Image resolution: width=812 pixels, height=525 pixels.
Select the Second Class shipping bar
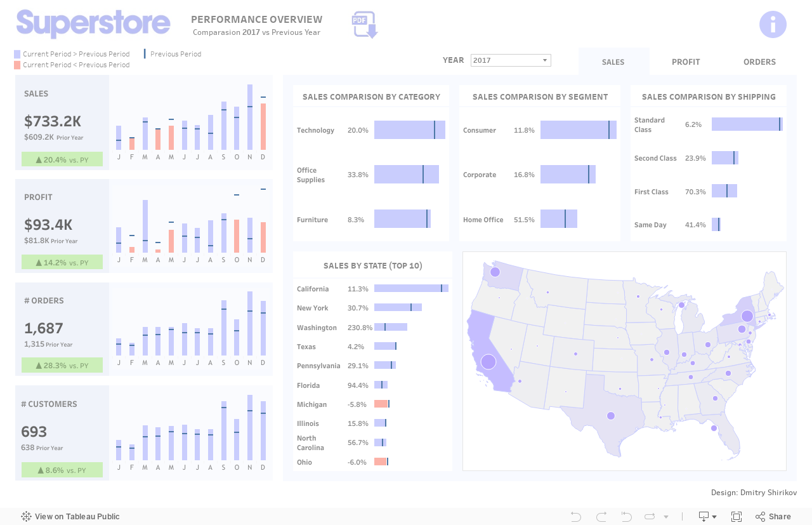click(x=725, y=157)
